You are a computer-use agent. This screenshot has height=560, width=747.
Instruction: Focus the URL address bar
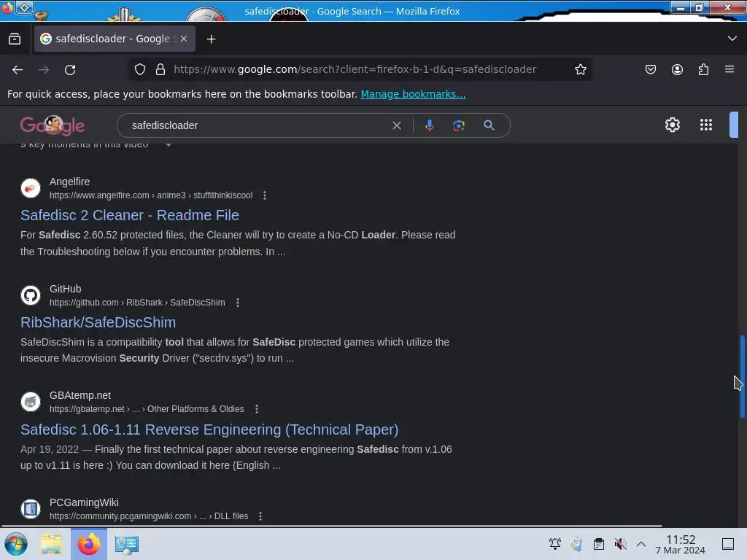[355, 69]
